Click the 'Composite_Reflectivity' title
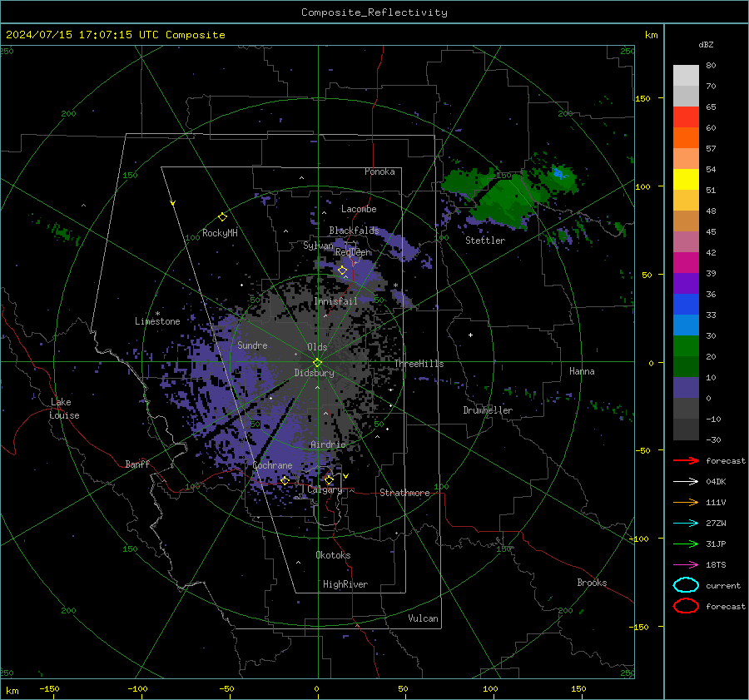 [x=374, y=12]
